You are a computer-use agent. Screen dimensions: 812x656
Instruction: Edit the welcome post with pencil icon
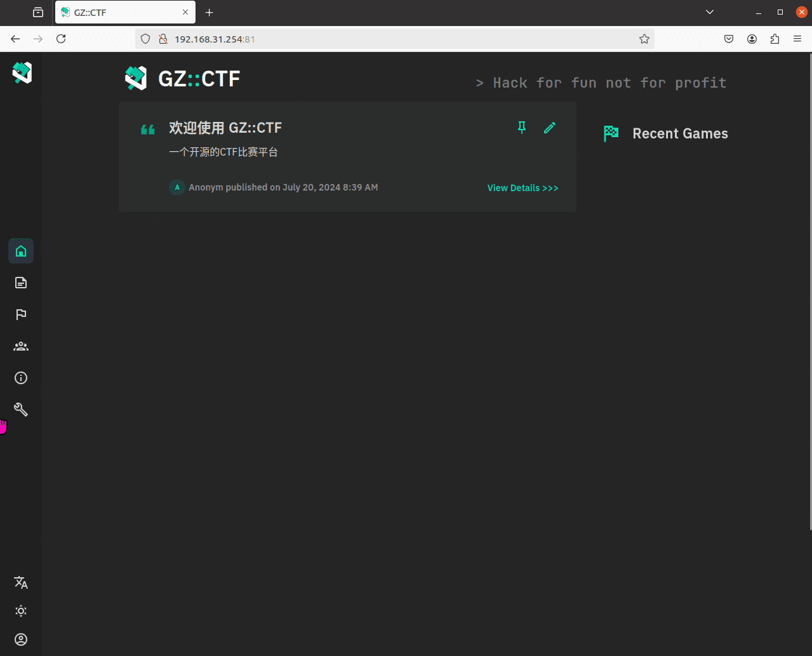[x=550, y=128]
